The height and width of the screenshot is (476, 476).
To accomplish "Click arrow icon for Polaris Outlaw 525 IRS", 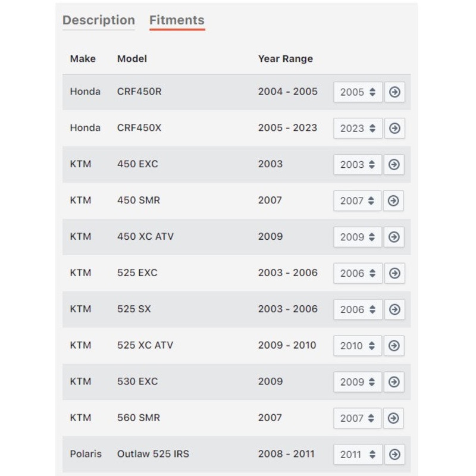I will 394,455.
